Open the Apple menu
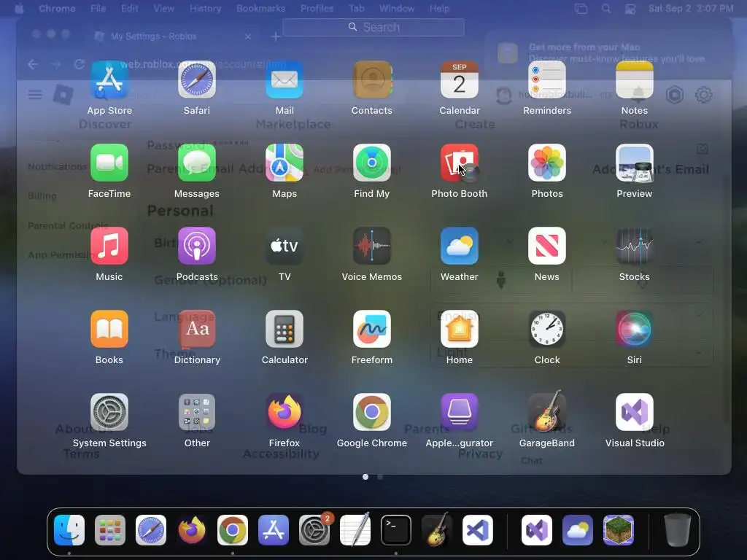The image size is (747, 560). (20, 9)
